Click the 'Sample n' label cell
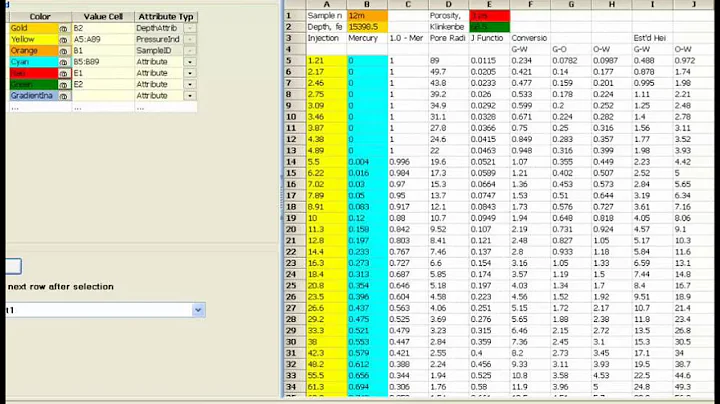The height and width of the screenshot is (404, 720). tap(326, 16)
